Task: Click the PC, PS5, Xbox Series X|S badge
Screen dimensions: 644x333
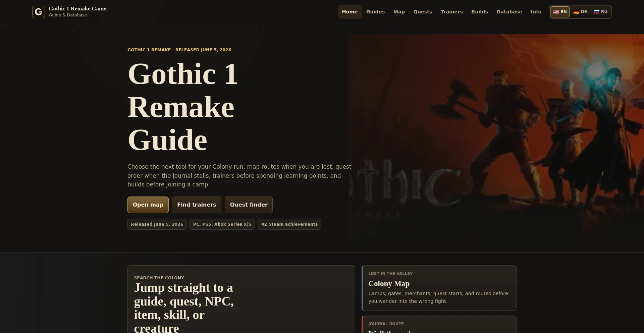Action: 222,224
